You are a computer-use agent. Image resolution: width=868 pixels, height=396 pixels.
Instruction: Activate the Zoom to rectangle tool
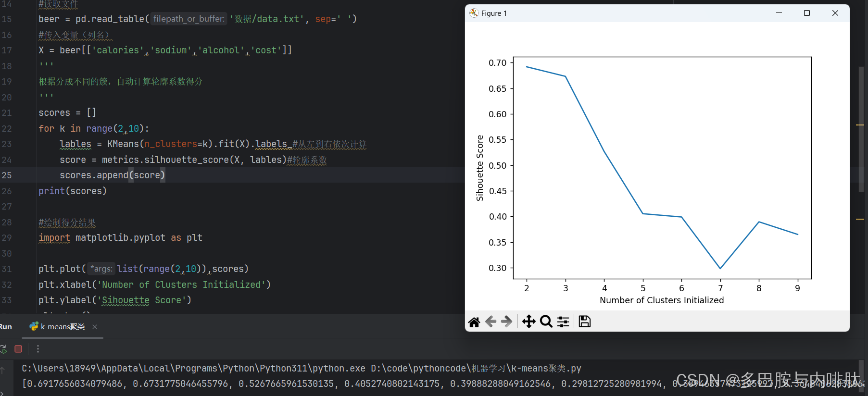(546, 322)
